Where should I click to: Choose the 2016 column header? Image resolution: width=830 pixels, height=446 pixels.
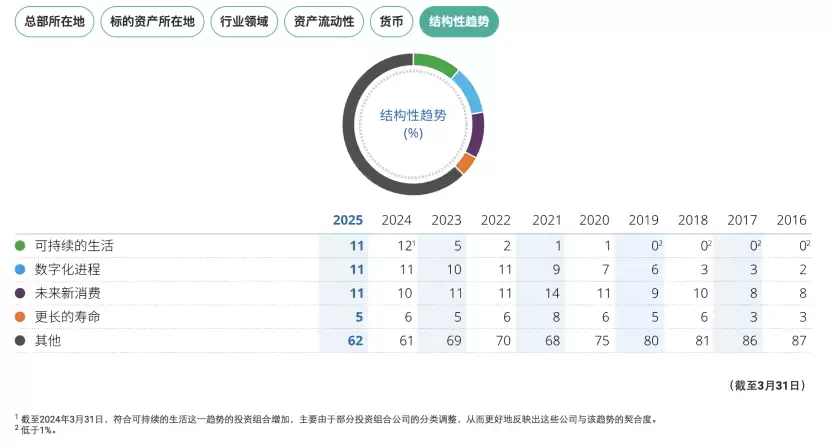point(791,220)
